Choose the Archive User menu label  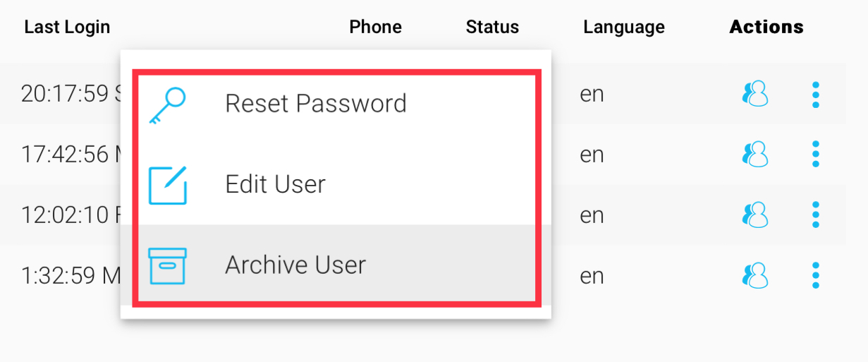click(x=295, y=265)
